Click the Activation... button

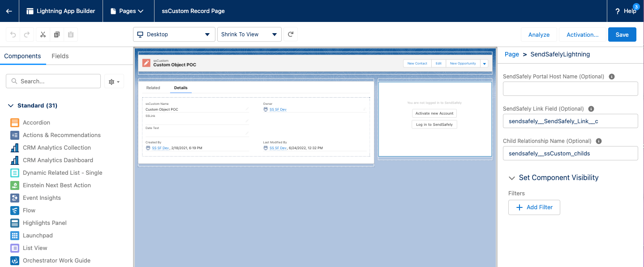pos(583,34)
